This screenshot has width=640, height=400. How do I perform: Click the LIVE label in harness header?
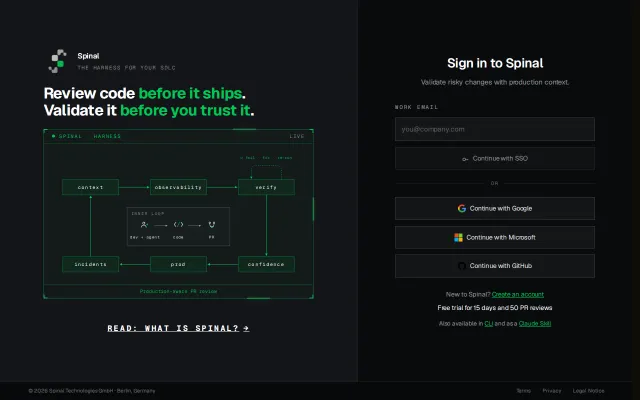[x=297, y=136]
